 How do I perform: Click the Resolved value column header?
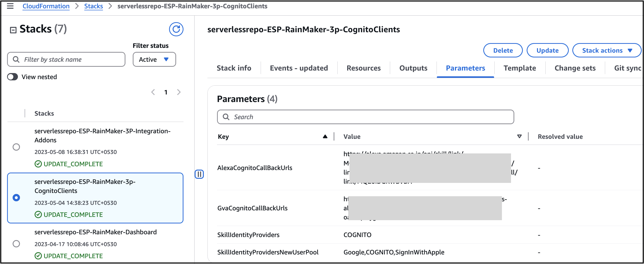coord(560,137)
